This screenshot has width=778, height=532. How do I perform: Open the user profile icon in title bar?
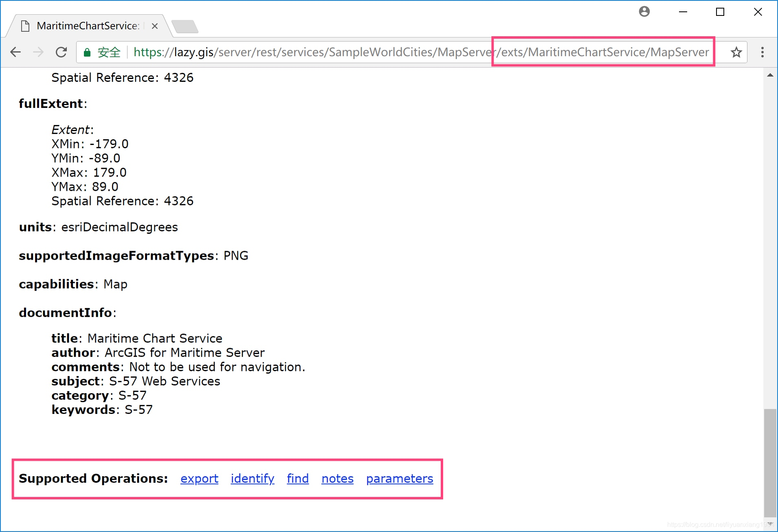coord(644,11)
